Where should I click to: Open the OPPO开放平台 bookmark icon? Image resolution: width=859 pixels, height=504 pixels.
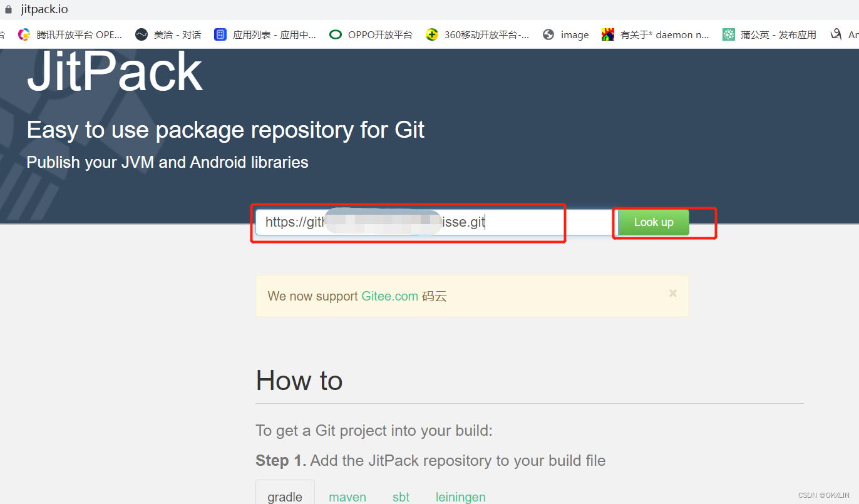[x=336, y=34]
